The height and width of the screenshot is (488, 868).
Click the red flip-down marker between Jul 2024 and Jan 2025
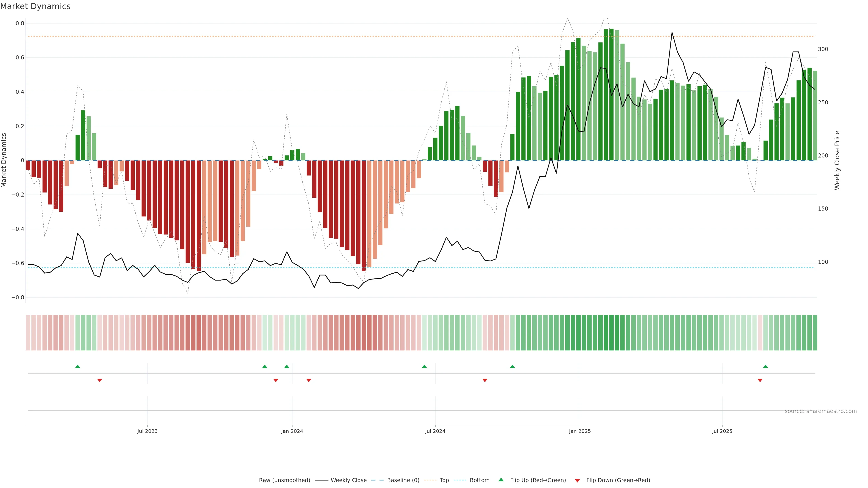[x=485, y=380]
